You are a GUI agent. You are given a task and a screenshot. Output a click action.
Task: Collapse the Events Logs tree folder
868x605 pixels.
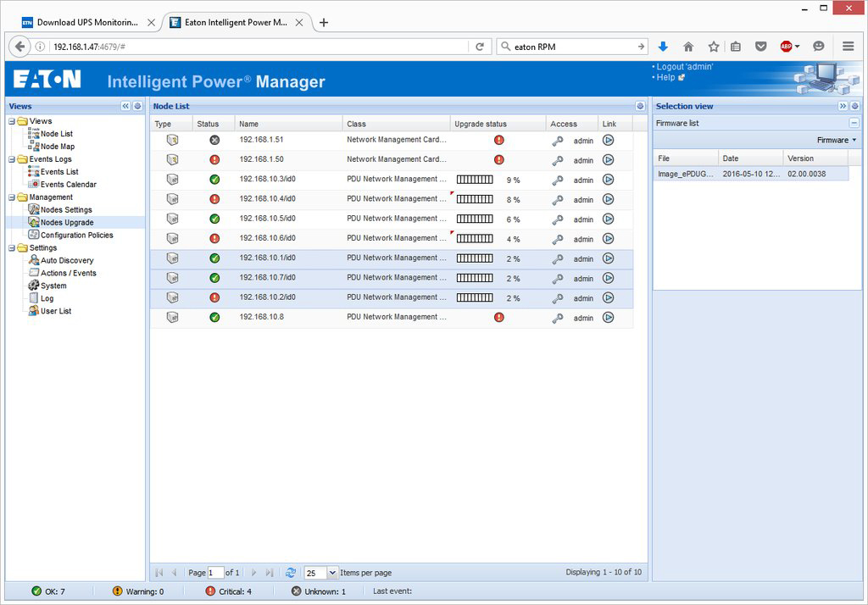click(x=12, y=159)
